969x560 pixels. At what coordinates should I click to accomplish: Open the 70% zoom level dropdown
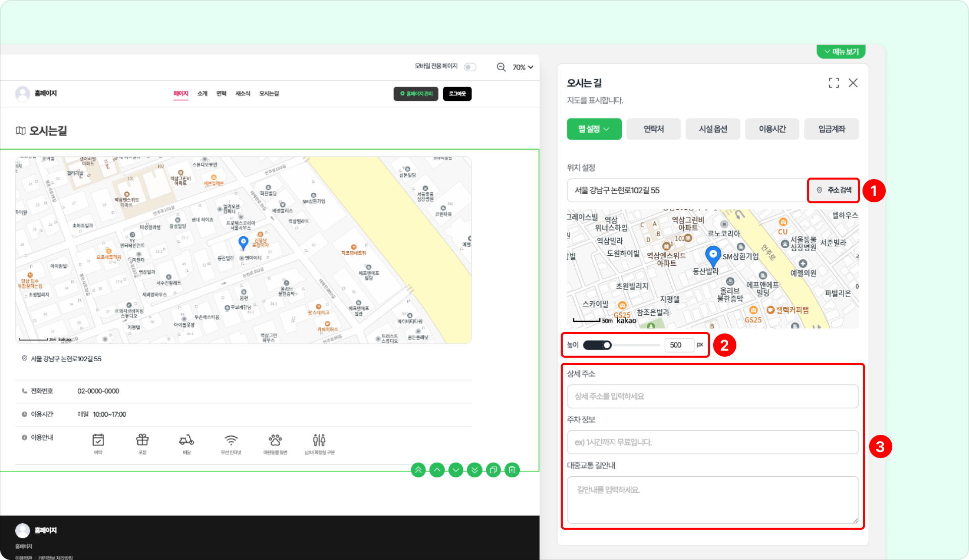(523, 67)
